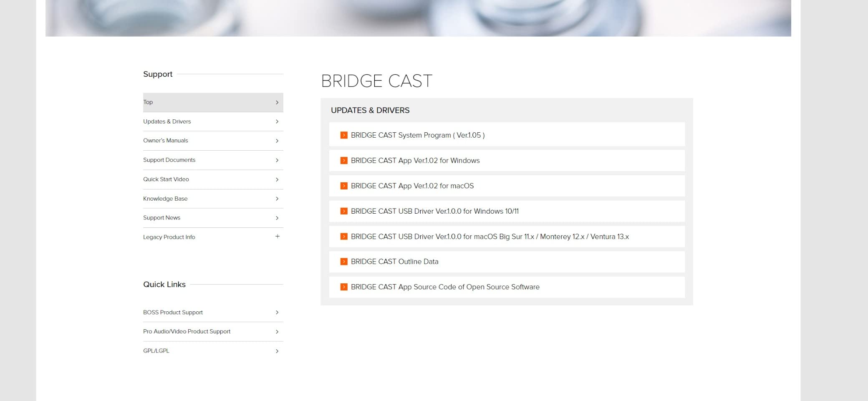Screen dimensions: 868x401
Task: Visit the Knowledge Base section
Action: pyautogui.click(x=213, y=199)
